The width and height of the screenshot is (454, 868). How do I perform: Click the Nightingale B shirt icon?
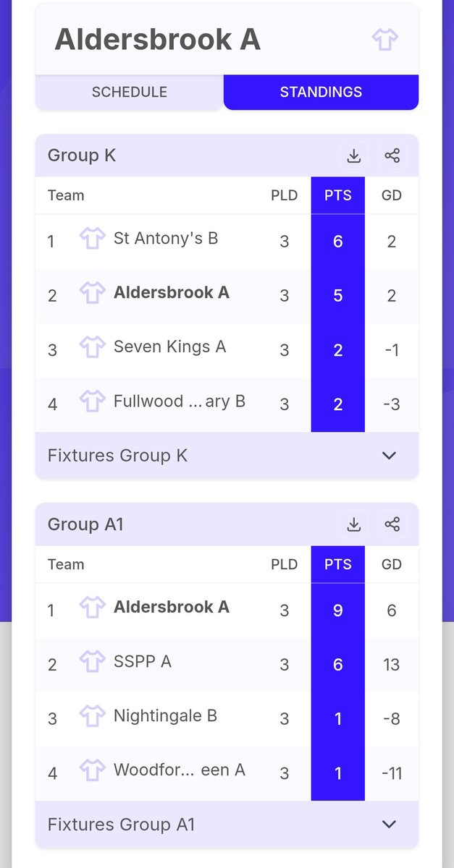click(x=92, y=716)
